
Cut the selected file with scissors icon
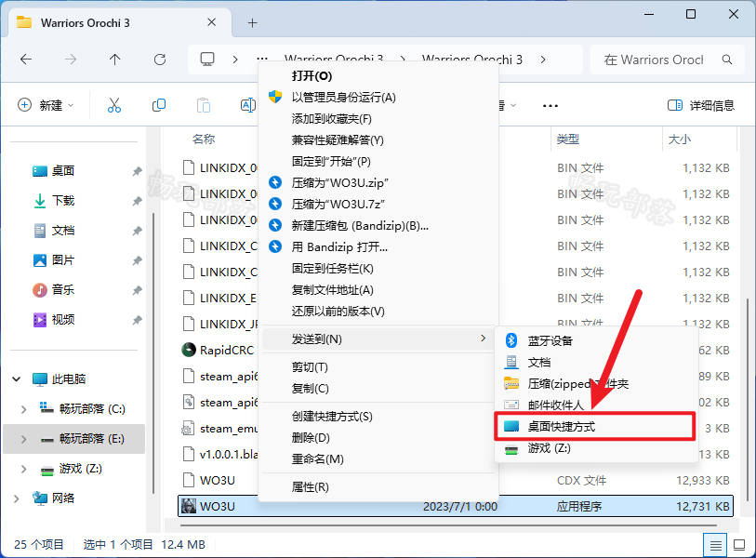coord(114,105)
